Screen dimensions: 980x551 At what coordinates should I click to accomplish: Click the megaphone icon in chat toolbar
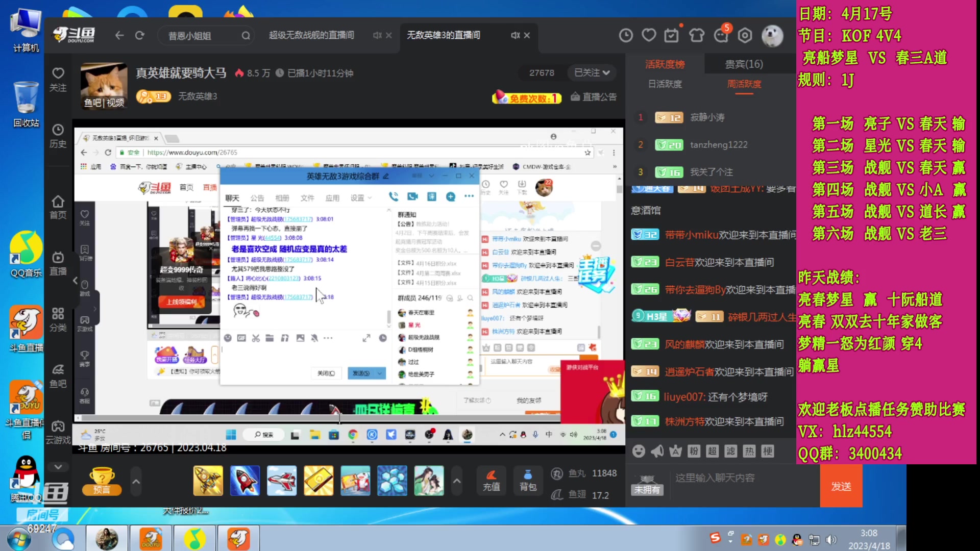657,451
